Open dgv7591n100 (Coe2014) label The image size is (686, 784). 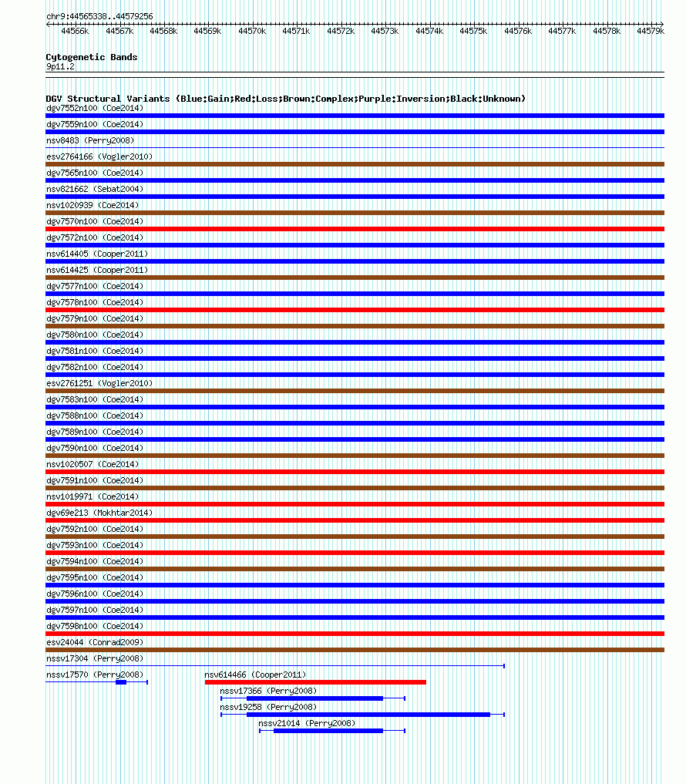click(x=95, y=480)
